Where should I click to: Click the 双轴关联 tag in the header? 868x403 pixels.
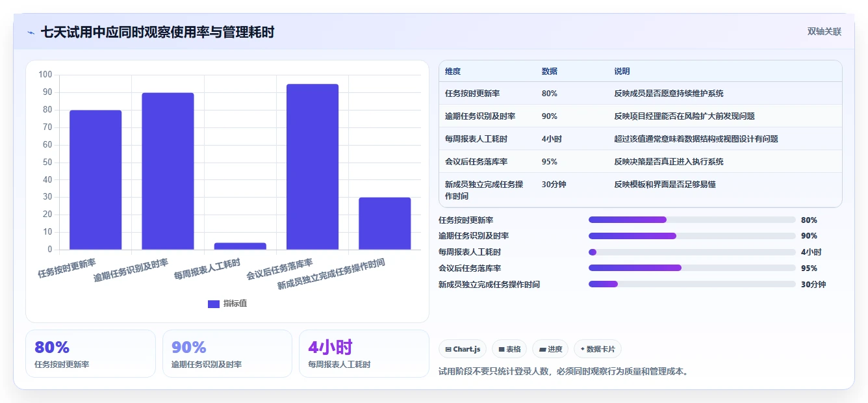click(x=824, y=32)
